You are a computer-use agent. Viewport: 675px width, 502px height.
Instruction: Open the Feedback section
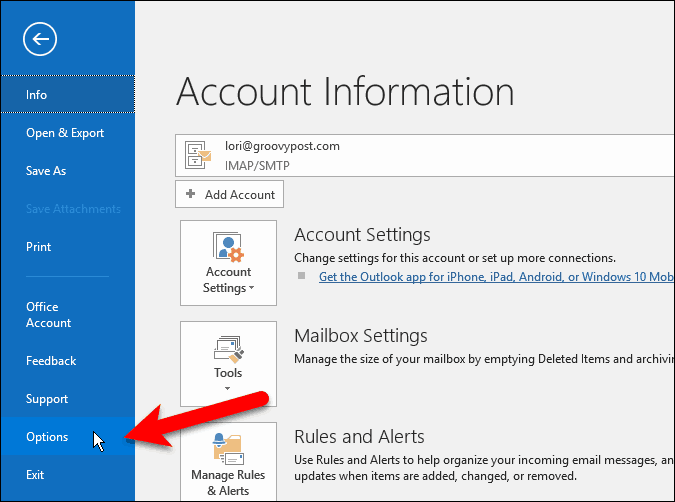(68, 361)
